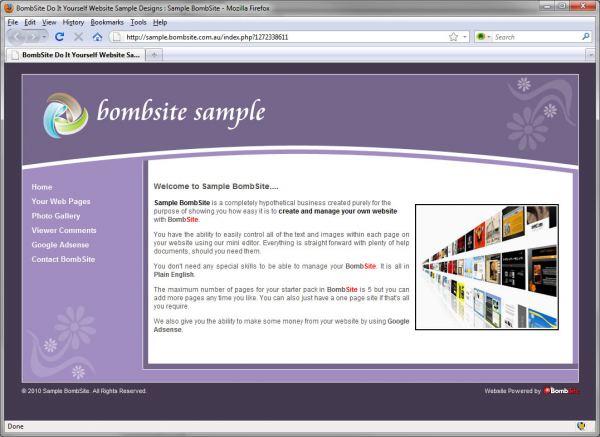Click the 2010 Sample BombSite copyright text

tap(84, 391)
